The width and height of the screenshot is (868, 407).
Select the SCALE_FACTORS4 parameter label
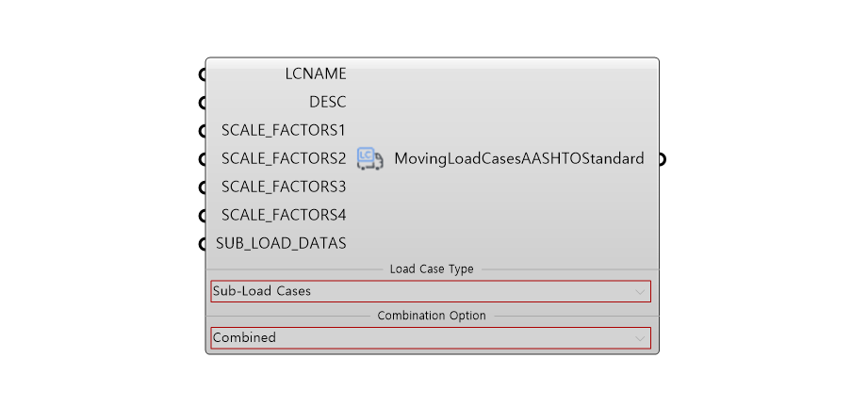point(284,215)
